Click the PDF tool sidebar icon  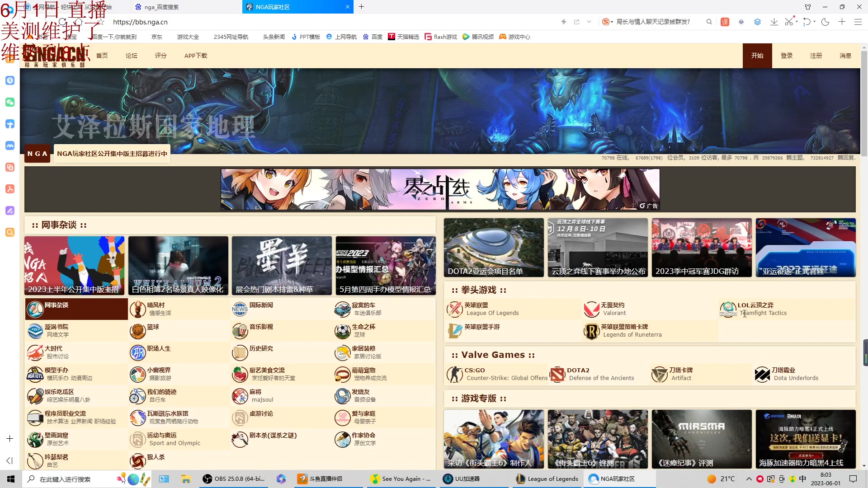(x=10, y=189)
